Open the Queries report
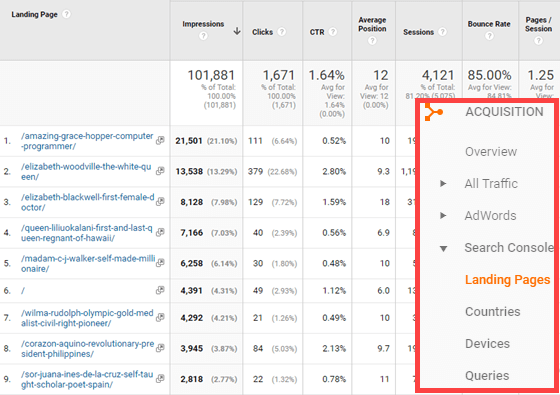This screenshot has height=395, width=560. [x=487, y=375]
